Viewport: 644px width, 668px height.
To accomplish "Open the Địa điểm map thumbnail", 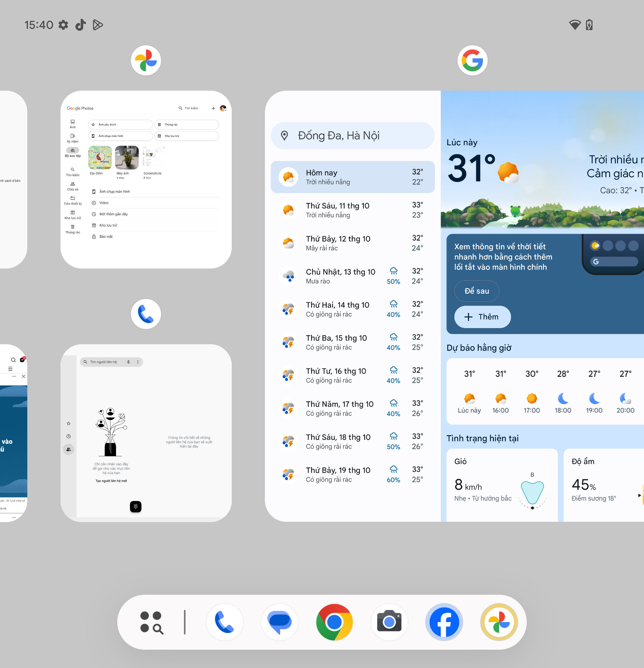I will pos(100,157).
